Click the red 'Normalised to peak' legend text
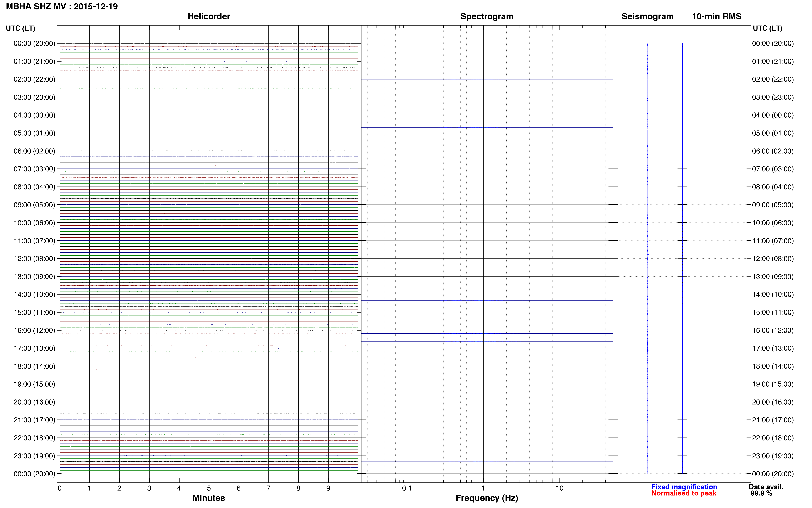The height and width of the screenshot is (508, 812). click(684, 493)
